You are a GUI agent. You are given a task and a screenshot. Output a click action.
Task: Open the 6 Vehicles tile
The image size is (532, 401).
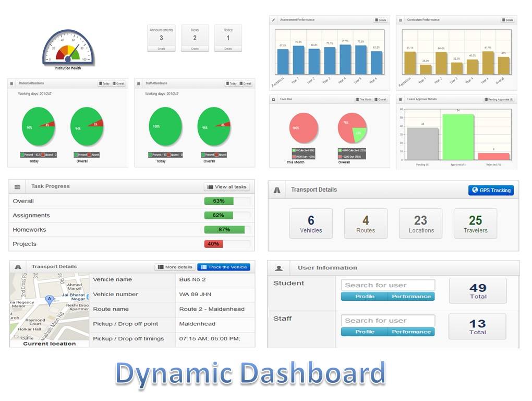tap(311, 224)
